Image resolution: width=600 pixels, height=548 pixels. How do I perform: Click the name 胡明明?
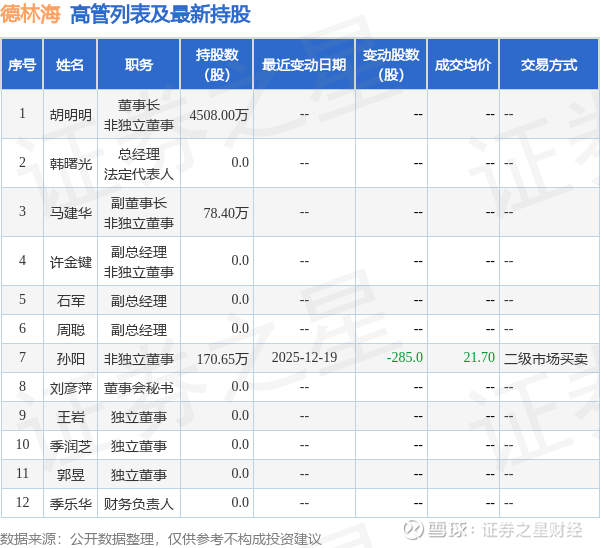71,114
